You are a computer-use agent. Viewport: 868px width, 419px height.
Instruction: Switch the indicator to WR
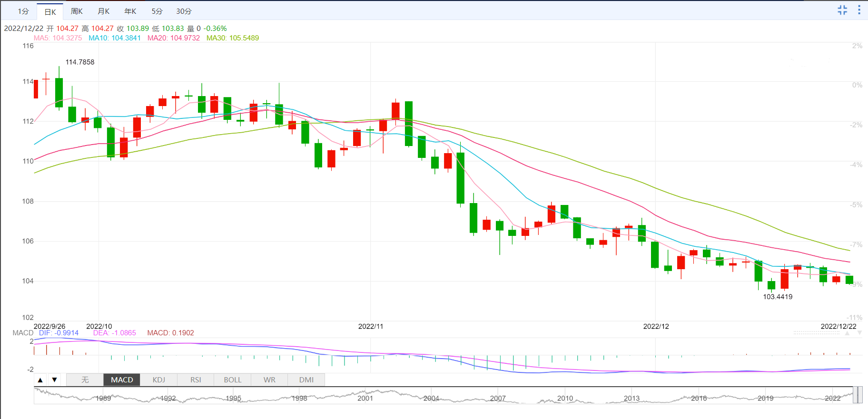(269, 380)
